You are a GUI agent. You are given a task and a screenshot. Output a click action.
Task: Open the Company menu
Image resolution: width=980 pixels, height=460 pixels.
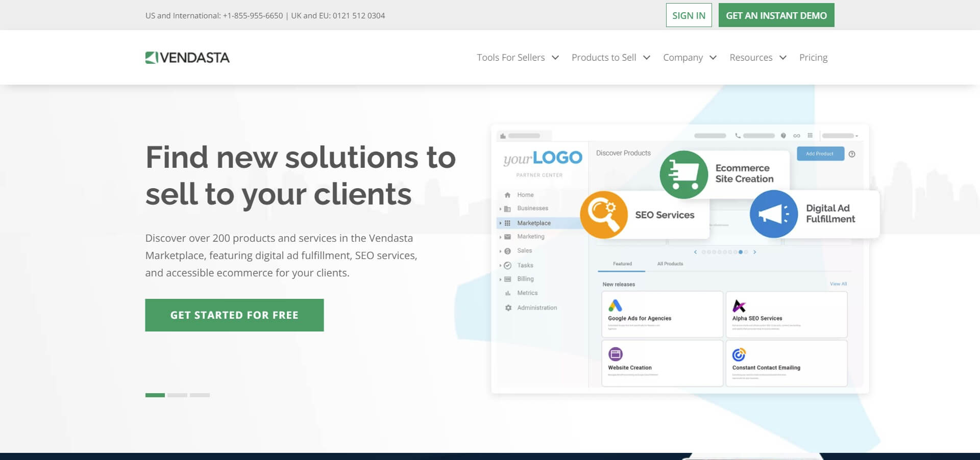(x=683, y=58)
